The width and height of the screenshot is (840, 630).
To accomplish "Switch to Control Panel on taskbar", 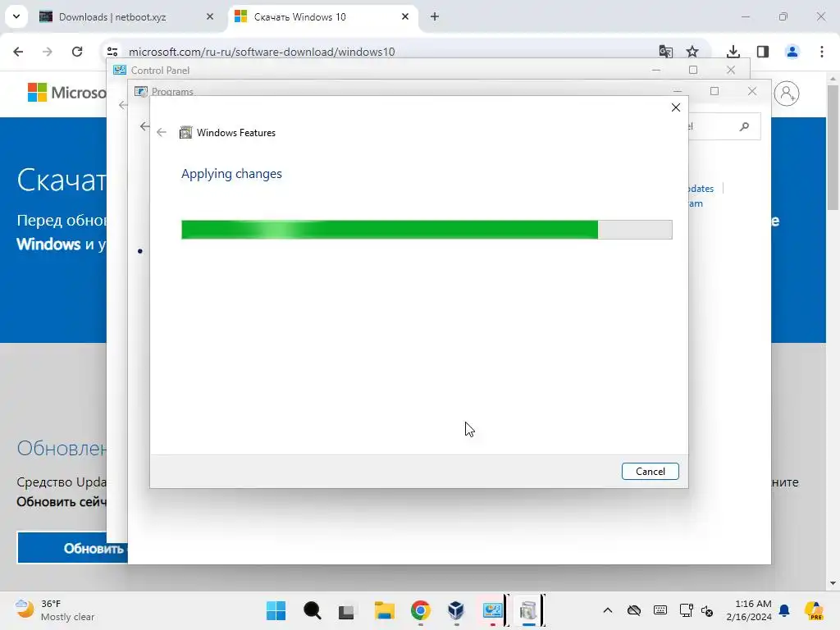I will [x=492, y=610].
